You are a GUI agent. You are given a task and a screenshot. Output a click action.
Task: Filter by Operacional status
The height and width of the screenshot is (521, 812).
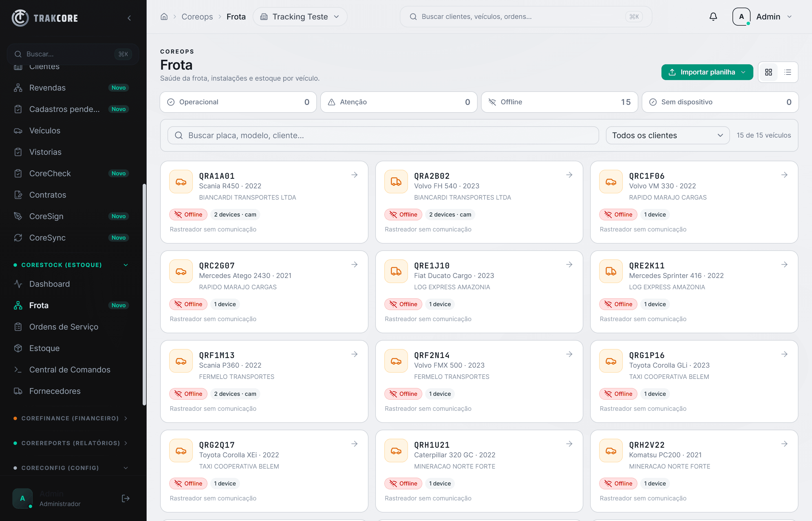coord(238,102)
